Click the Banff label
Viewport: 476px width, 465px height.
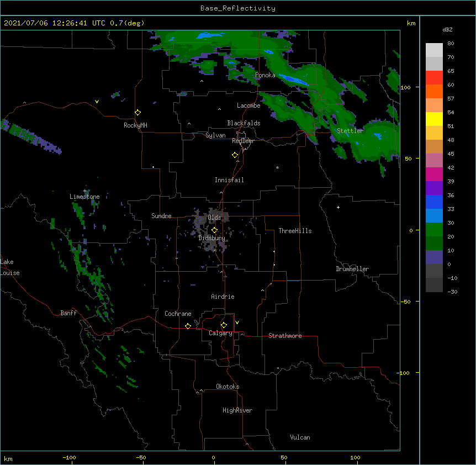[68, 313]
